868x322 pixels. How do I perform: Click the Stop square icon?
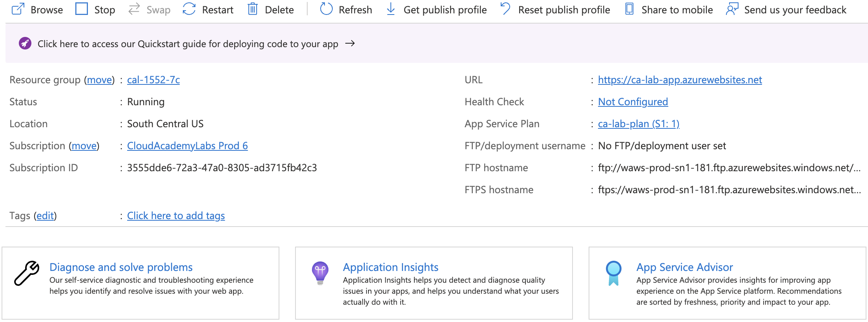click(x=81, y=9)
